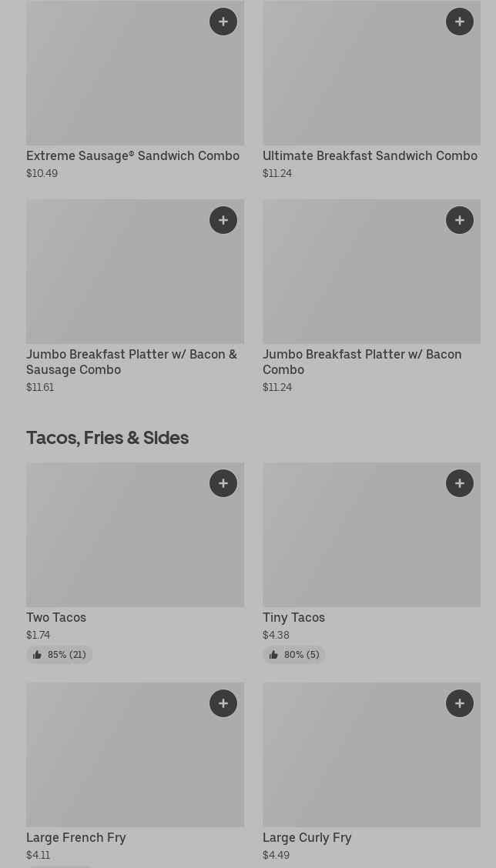Add Ultimate Breakfast Sandwich Combo to cart
This screenshot has height=868, width=496.
point(460,22)
